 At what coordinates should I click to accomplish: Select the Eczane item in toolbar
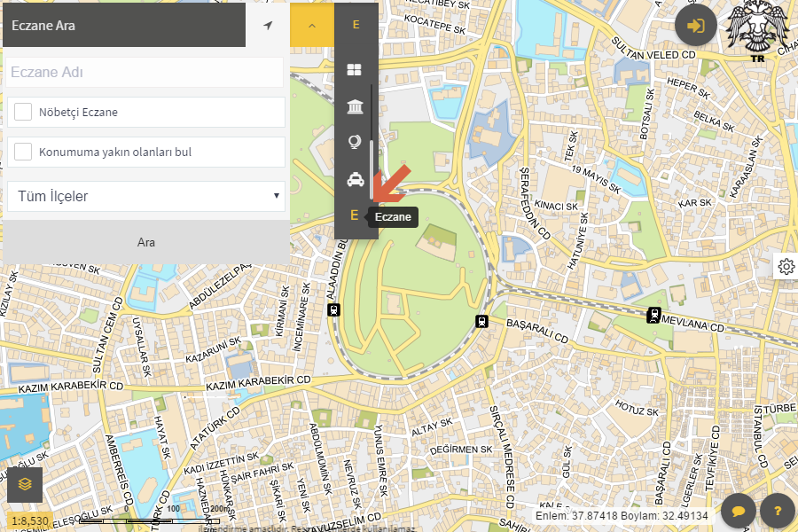click(x=355, y=215)
